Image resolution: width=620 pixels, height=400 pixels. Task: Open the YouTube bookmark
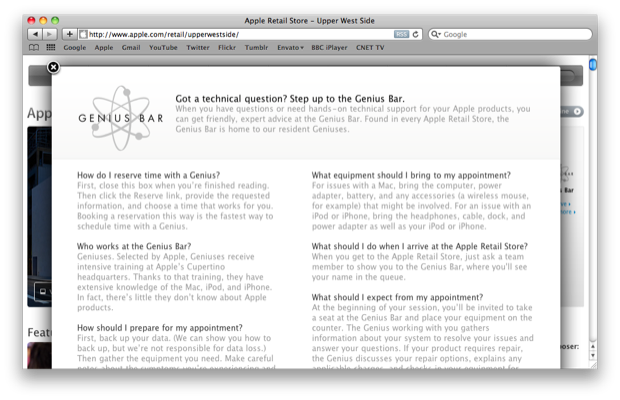tap(163, 47)
